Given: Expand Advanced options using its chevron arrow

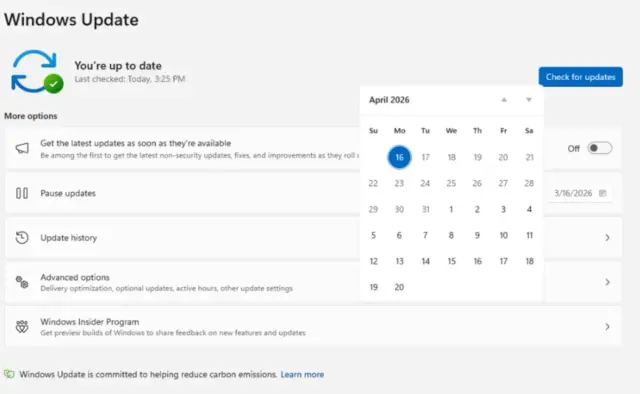Looking at the screenshot, I should 607,282.
